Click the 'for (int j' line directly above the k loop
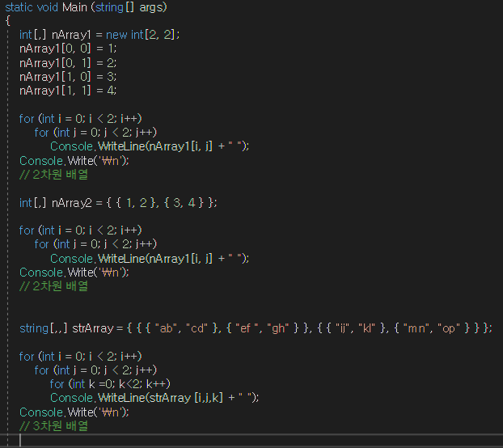Screen dimensions: 503x448 pyautogui.click(x=95, y=370)
